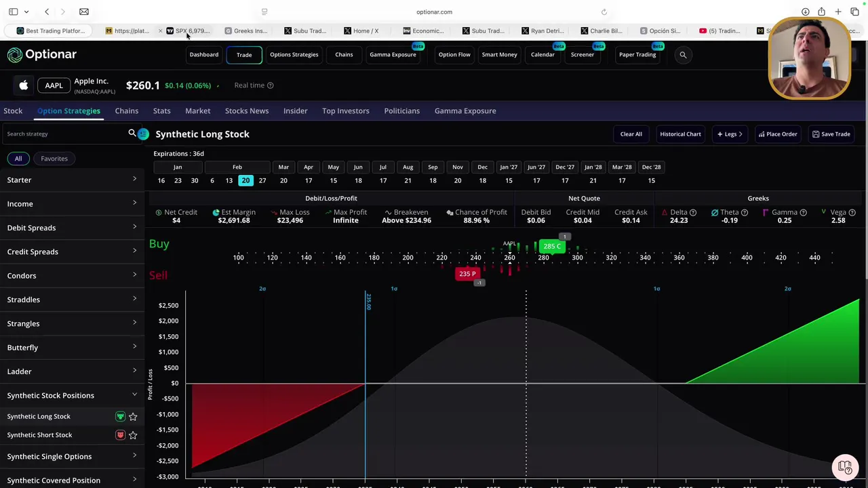
Task: Select the Favorites filter pill
Action: (x=54, y=159)
